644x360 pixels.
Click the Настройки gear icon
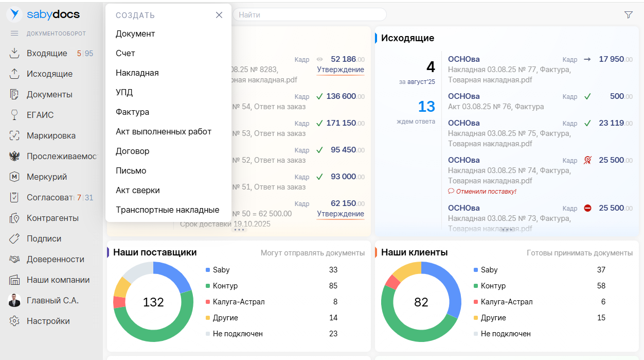click(x=14, y=321)
